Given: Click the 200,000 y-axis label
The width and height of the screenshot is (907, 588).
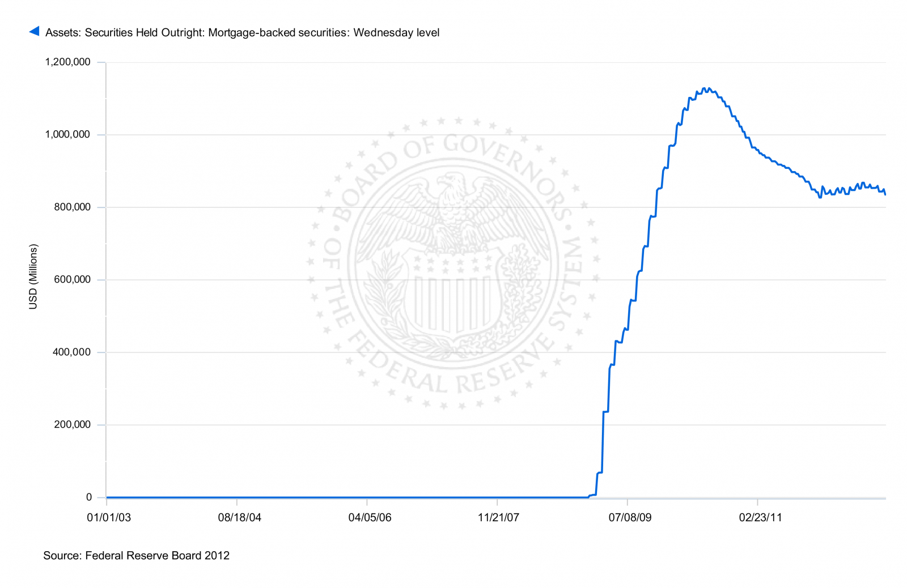Looking at the screenshot, I should [x=72, y=424].
